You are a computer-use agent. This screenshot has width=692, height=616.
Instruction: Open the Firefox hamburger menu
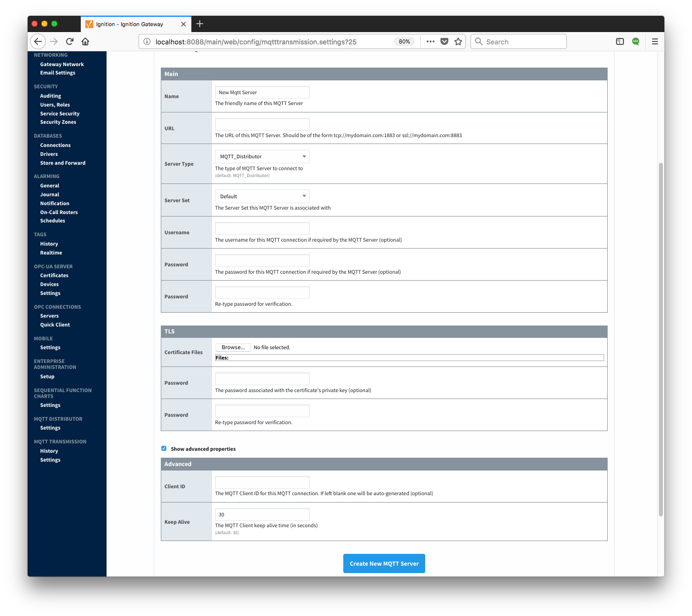tap(655, 41)
